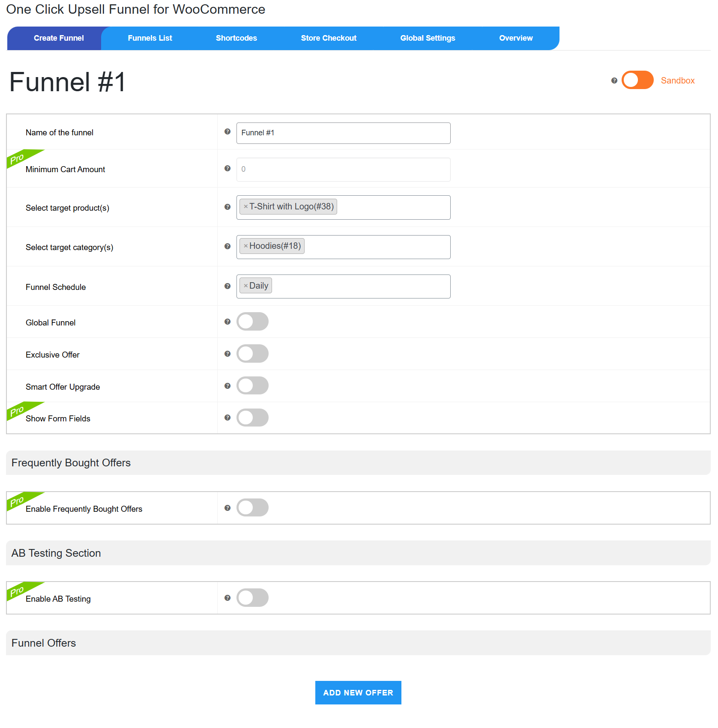718x728 pixels.
Task: Click help icon next to Sandbox toggle
Action: (614, 81)
